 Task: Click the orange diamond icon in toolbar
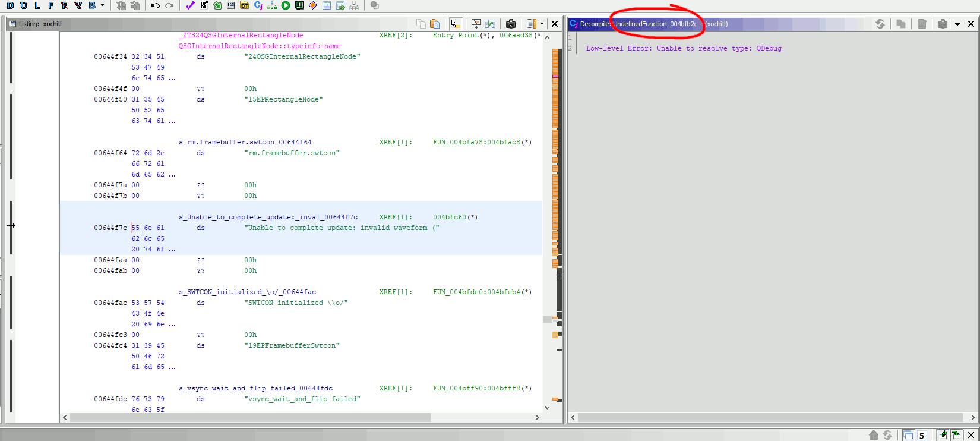click(313, 5)
